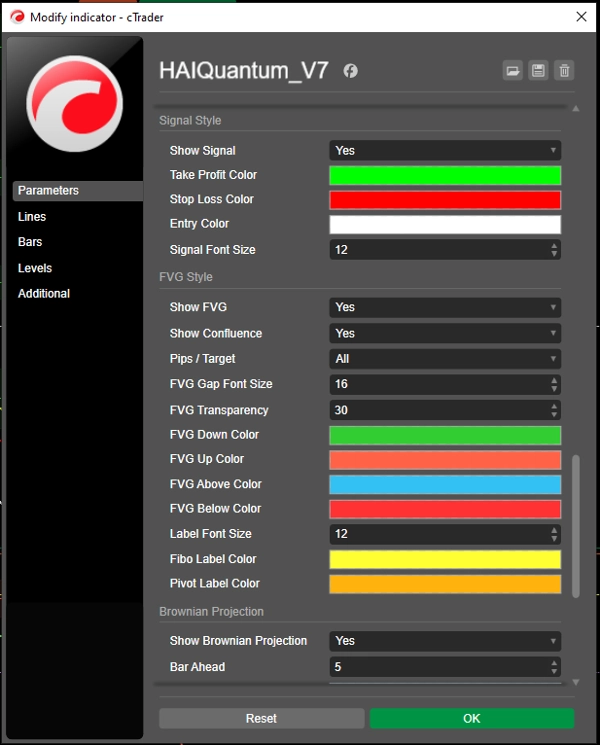Pick the Take Profit Color swatch

(x=445, y=175)
